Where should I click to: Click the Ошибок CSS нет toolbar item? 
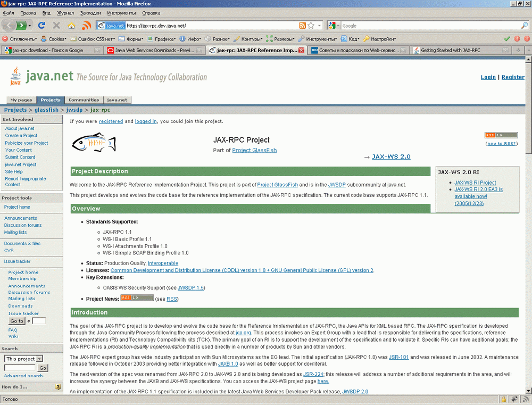coord(93,39)
